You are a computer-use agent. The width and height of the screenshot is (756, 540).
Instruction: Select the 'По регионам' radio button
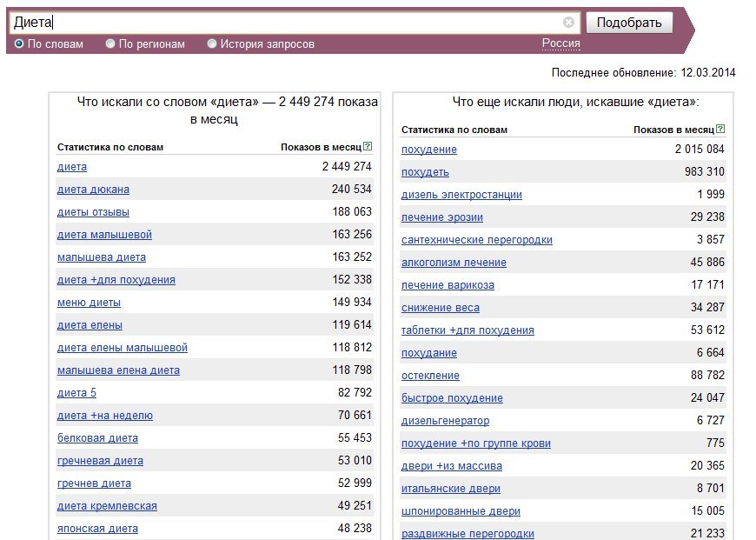tap(110, 44)
